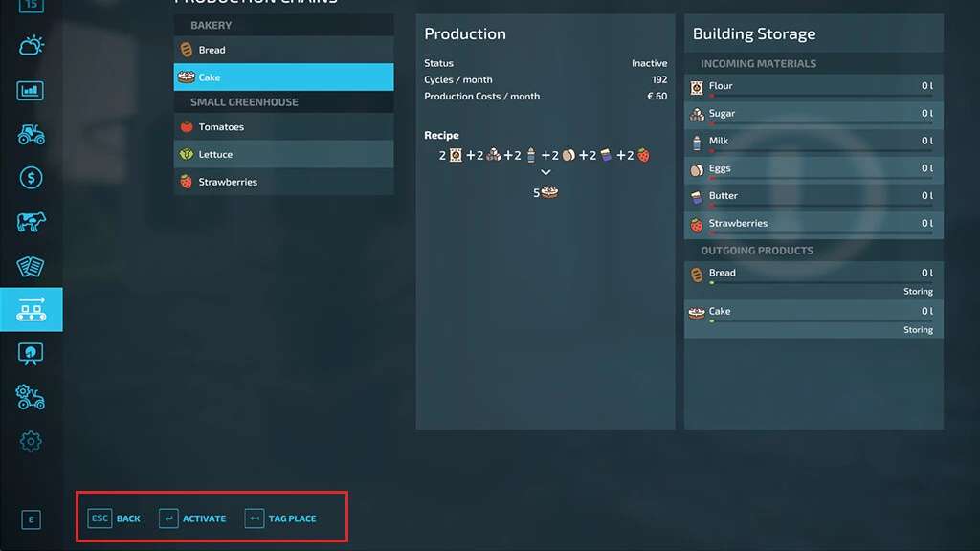Select Bread production in Bakery list
Screen dimensions: 980x551
pyautogui.click(x=283, y=50)
